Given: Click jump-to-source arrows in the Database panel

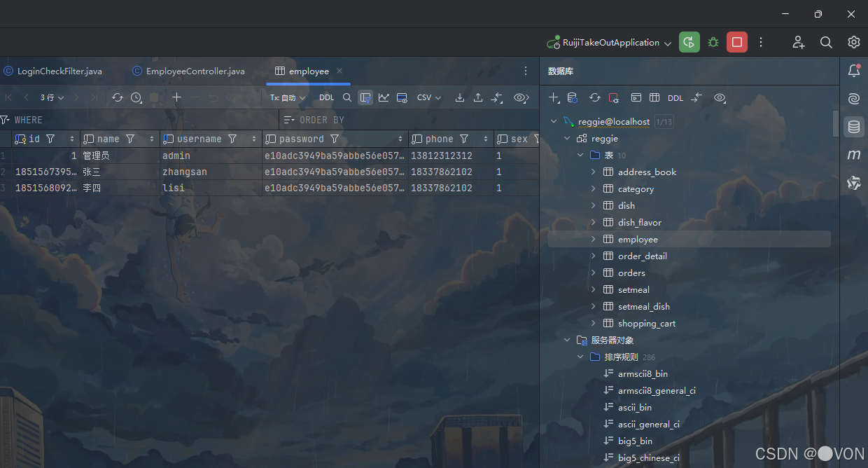Looking at the screenshot, I should [x=696, y=98].
